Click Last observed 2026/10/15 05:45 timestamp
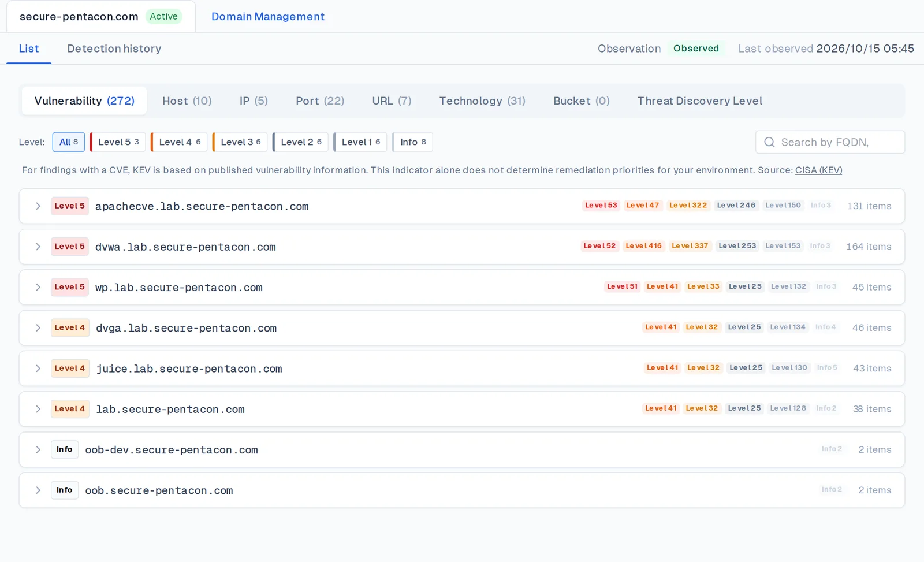The image size is (924, 562). tap(826, 49)
